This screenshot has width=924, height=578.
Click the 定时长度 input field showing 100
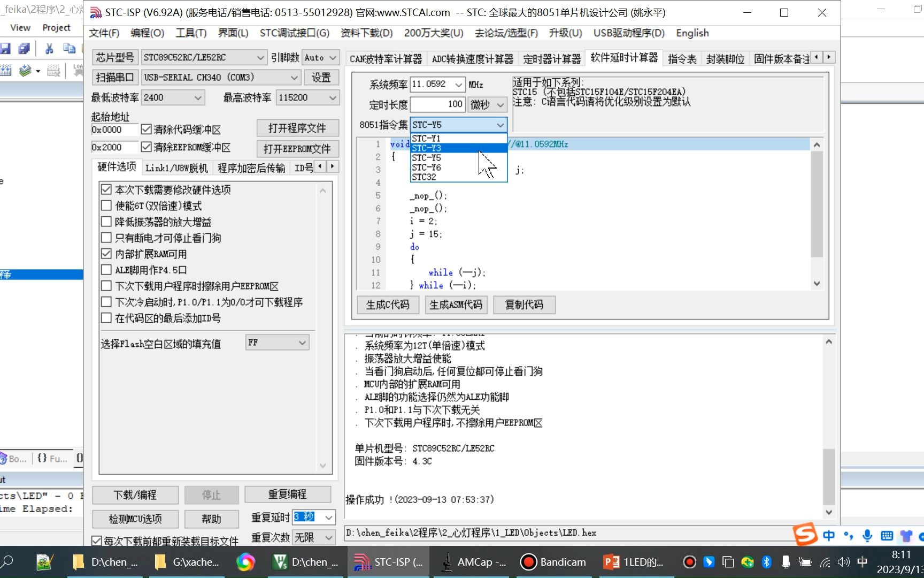[437, 104]
